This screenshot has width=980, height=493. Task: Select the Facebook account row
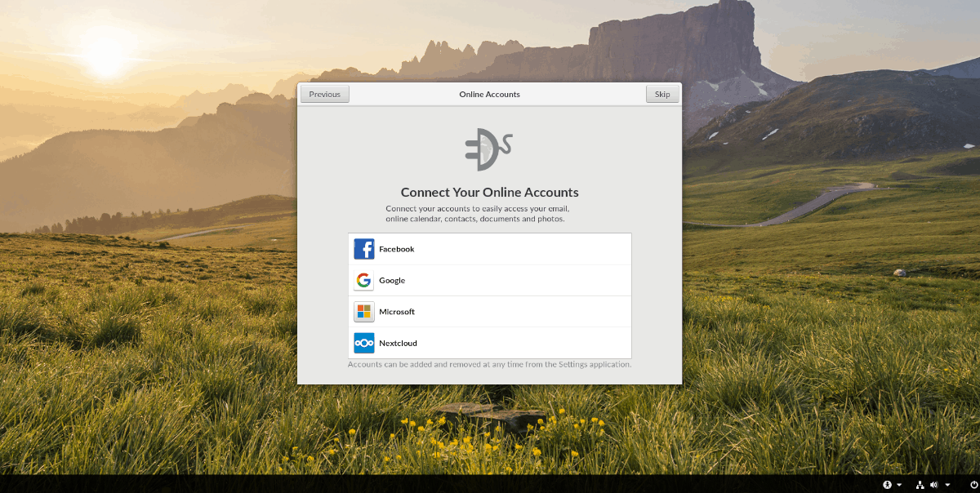point(490,249)
